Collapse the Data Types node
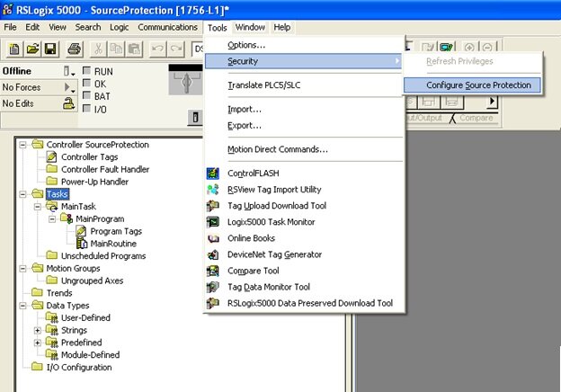This screenshot has width=561, height=392. pos(22,306)
